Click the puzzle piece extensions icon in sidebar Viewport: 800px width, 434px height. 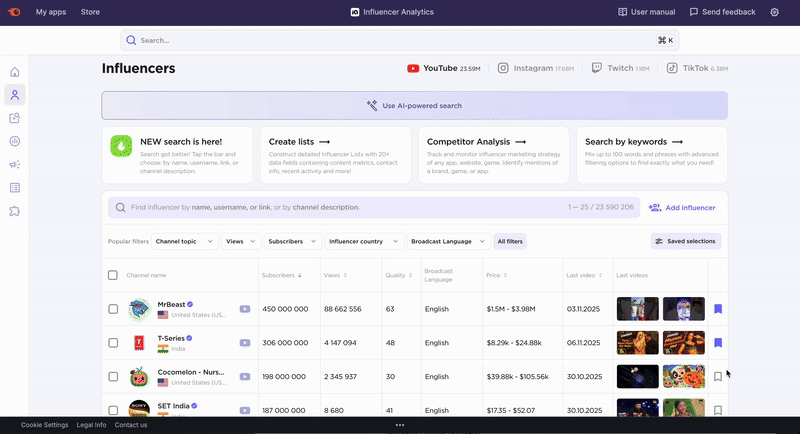point(15,211)
